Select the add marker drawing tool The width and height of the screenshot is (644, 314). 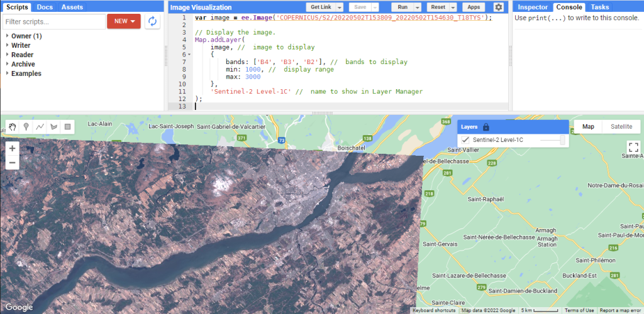click(x=26, y=127)
